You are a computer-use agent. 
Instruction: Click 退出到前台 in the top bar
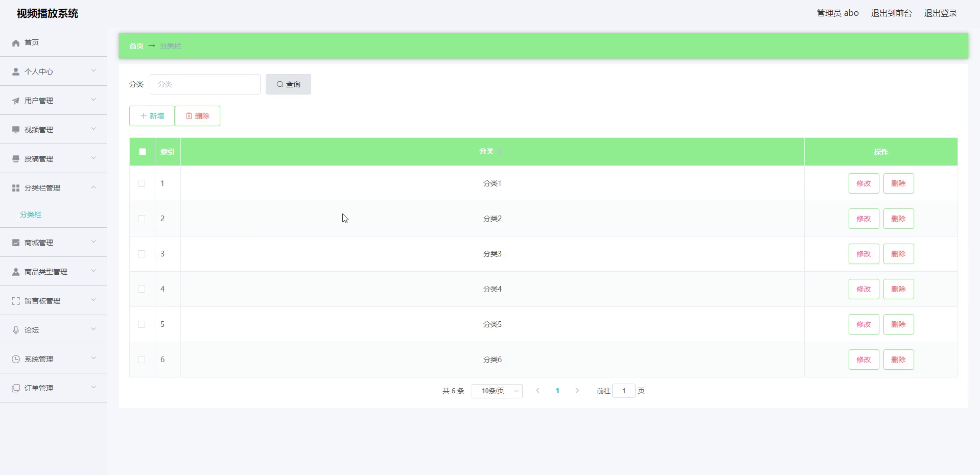coord(891,13)
